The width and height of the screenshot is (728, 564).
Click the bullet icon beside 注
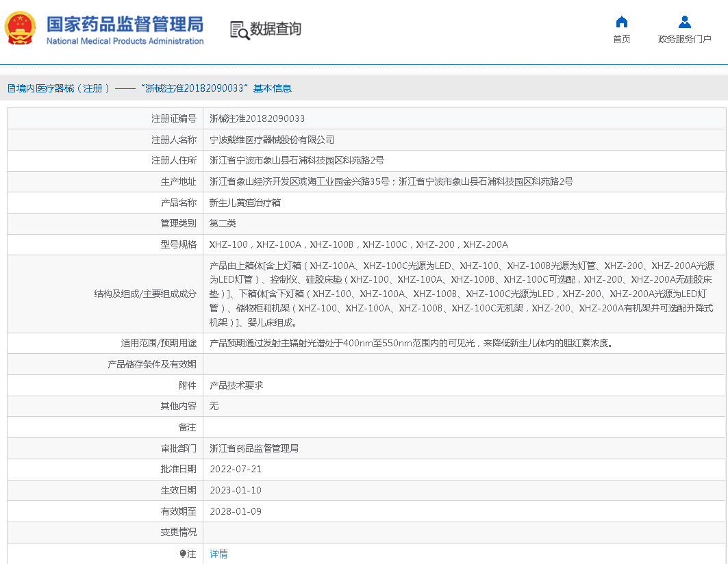[x=183, y=553]
